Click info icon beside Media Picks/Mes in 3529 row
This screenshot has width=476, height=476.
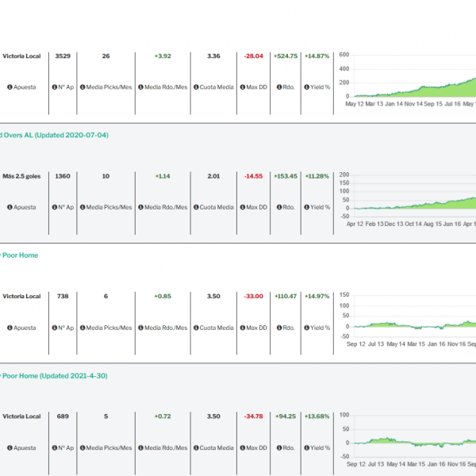(83, 87)
